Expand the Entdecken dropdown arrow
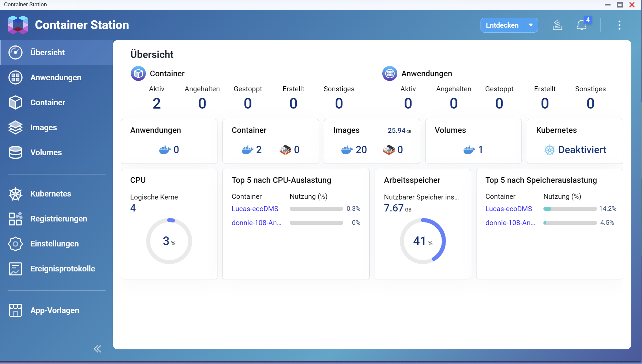Screen dimensions: 642x364 click(x=531, y=25)
